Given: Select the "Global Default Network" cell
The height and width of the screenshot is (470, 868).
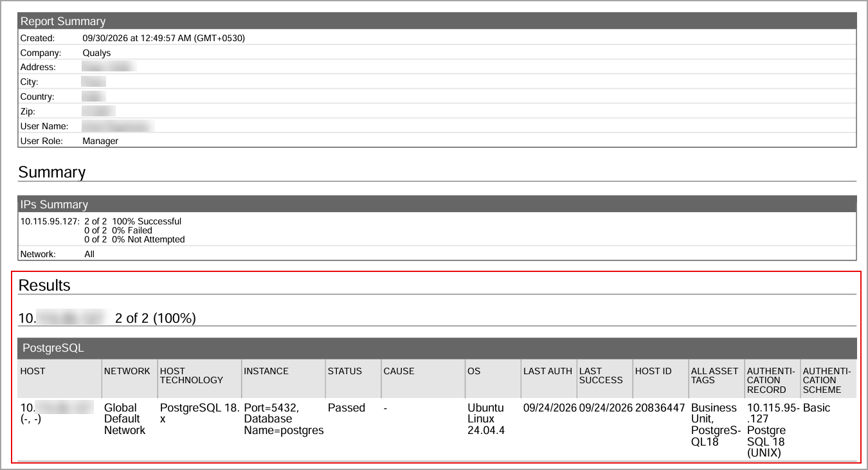Looking at the screenshot, I should pos(125,419).
